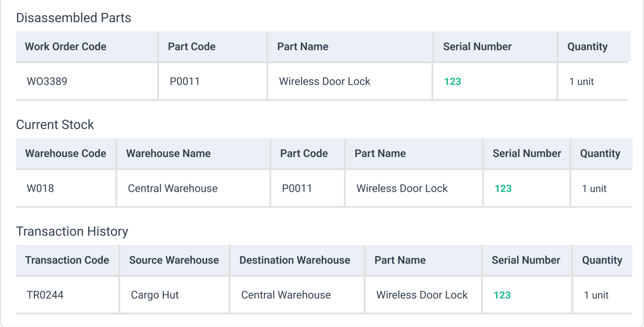Click the Transaction History section heading
The height and width of the screenshot is (327, 644).
click(73, 231)
